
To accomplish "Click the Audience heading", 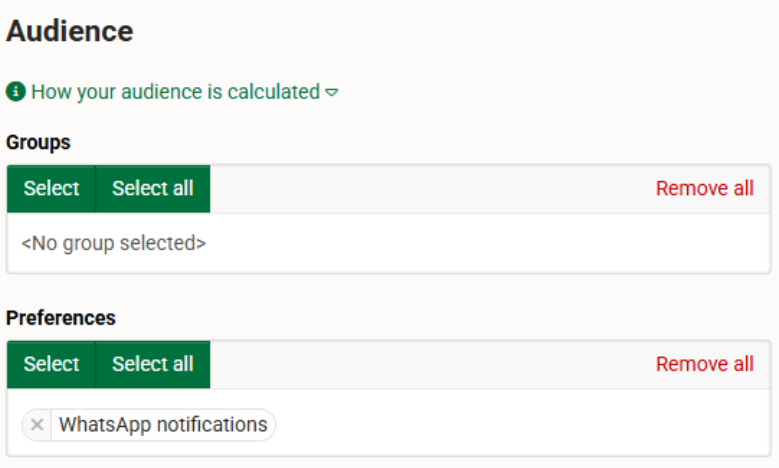I will 70,31.
